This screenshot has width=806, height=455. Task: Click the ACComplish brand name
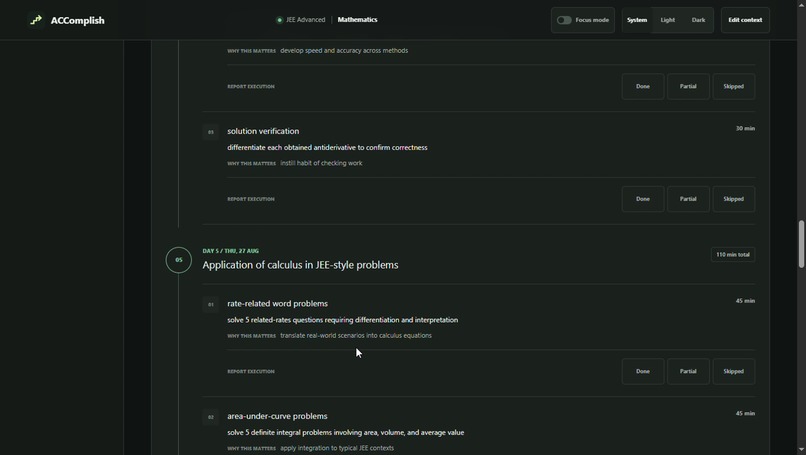point(78,21)
